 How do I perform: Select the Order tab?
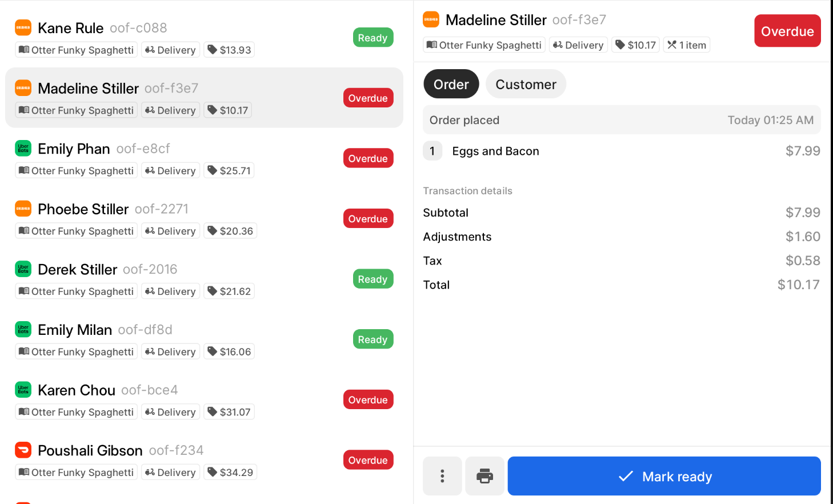451,84
